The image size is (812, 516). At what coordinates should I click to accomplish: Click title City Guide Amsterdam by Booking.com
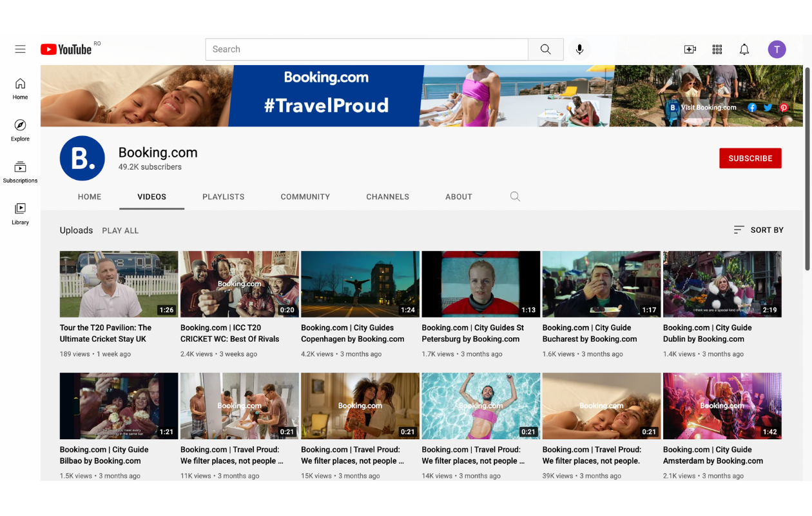click(x=713, y=455)
